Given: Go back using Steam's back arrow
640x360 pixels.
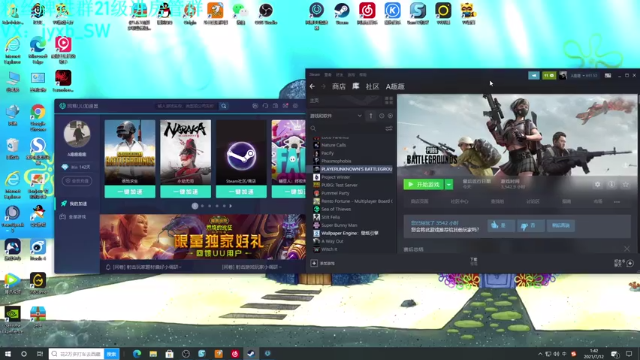Looking at the screenshot, I should pyautogui.click(x=312, y=87).
